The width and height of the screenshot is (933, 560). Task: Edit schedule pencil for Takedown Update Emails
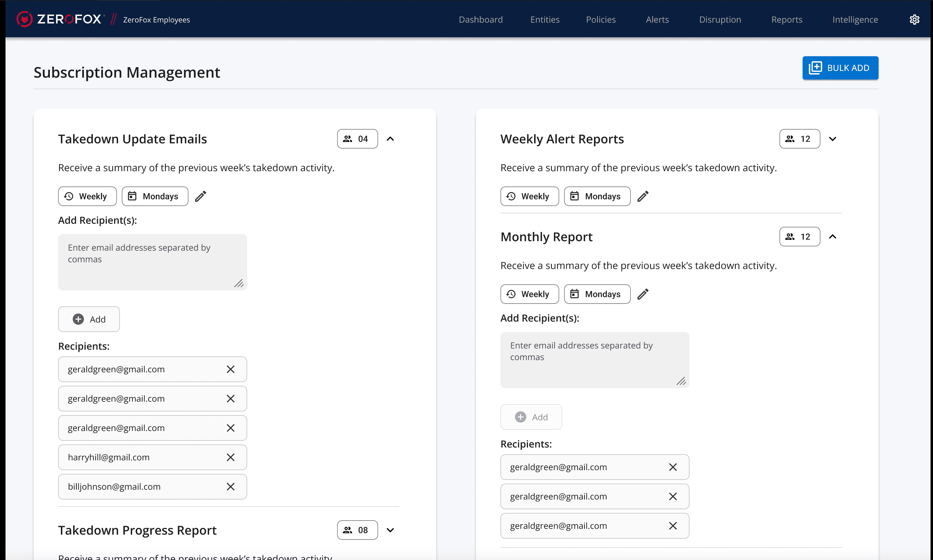(200, 196)
